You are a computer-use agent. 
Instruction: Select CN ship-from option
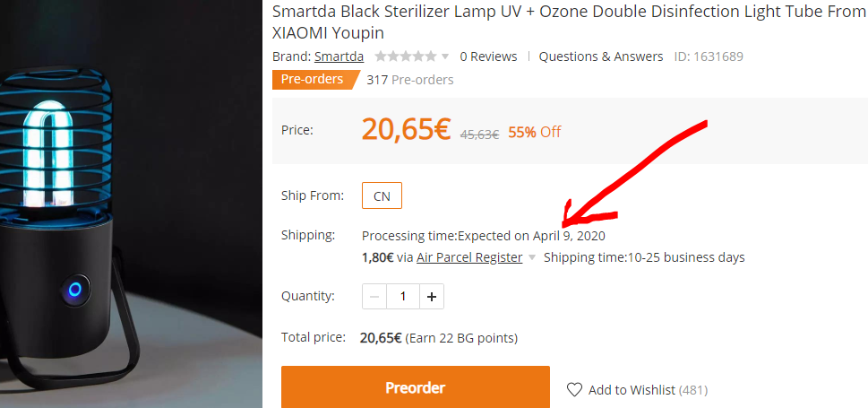click(382, 195)
